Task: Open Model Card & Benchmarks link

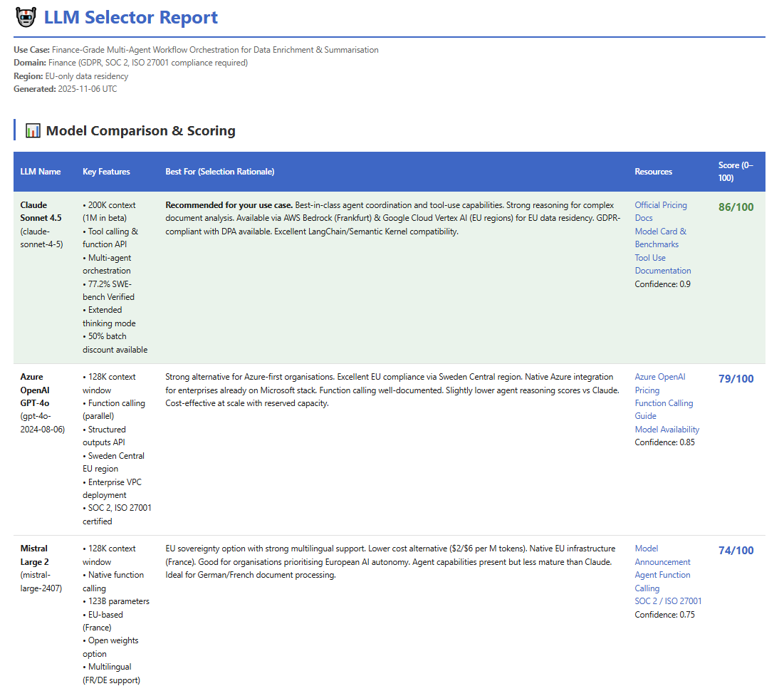Action: (x=660, y=238)
